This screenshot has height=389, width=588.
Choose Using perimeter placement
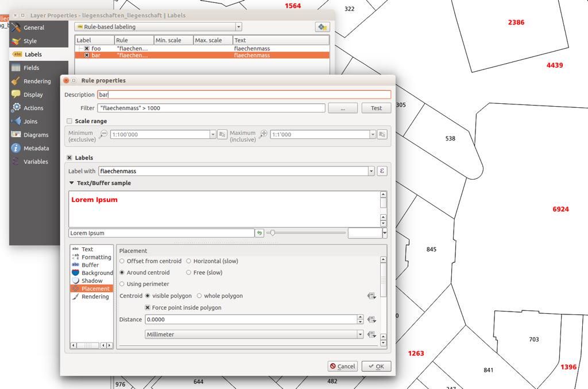[122, 284]
